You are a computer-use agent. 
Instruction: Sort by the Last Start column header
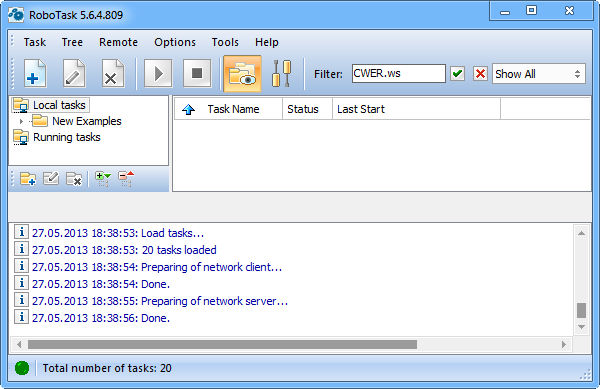click(x=416, y=109)
